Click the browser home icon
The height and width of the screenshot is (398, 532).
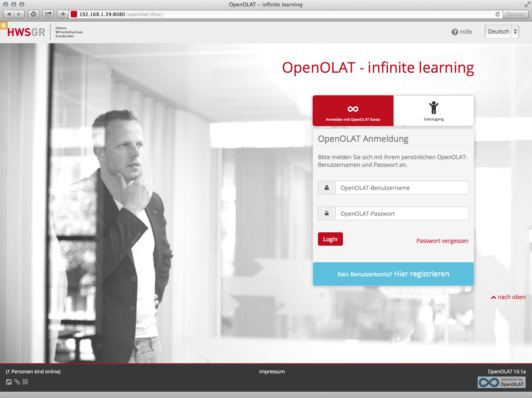(x=34, y=14)
